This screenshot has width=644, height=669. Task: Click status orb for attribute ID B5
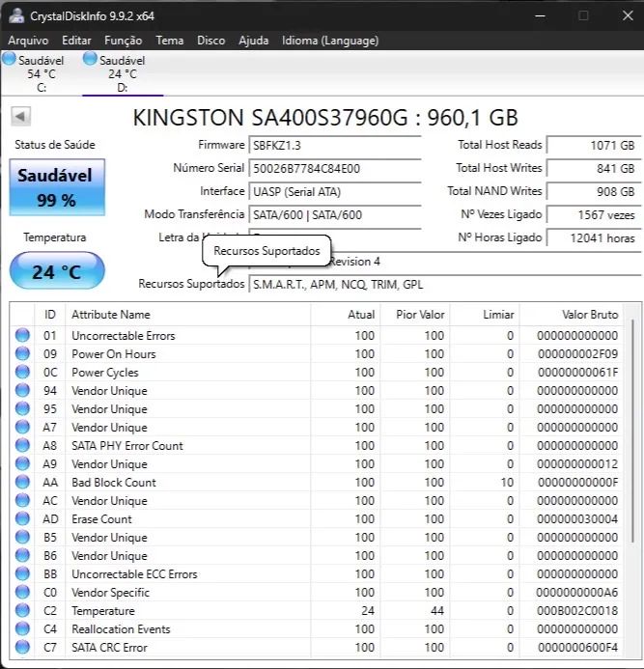coord(22,537)
